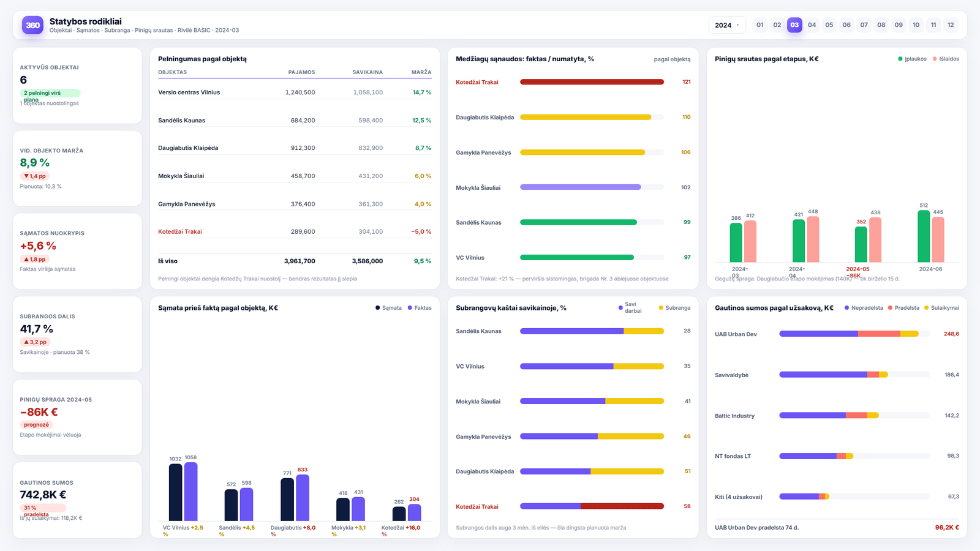Toggle the Sulaikymai legend entry

point(942,308)
